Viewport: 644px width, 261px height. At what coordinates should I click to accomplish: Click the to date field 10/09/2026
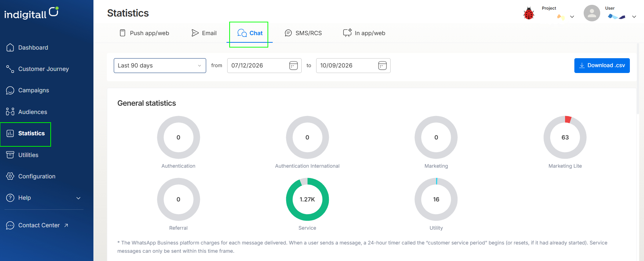353,65
